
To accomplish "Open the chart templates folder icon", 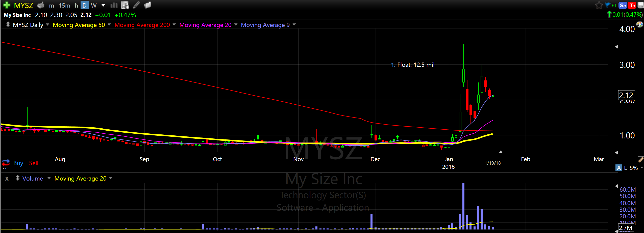I will [x=147, y=5].
